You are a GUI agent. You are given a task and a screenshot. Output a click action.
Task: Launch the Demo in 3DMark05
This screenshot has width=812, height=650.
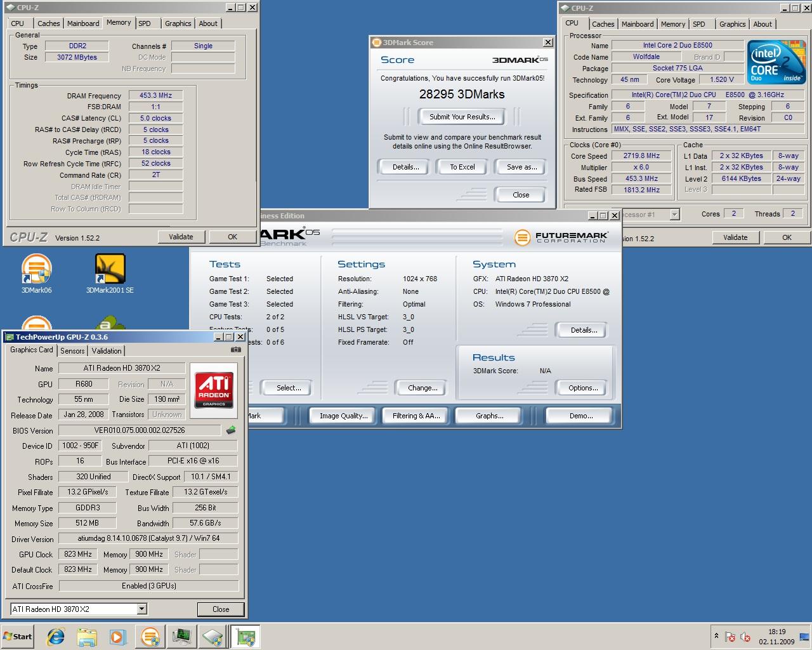tap(581, 416)
